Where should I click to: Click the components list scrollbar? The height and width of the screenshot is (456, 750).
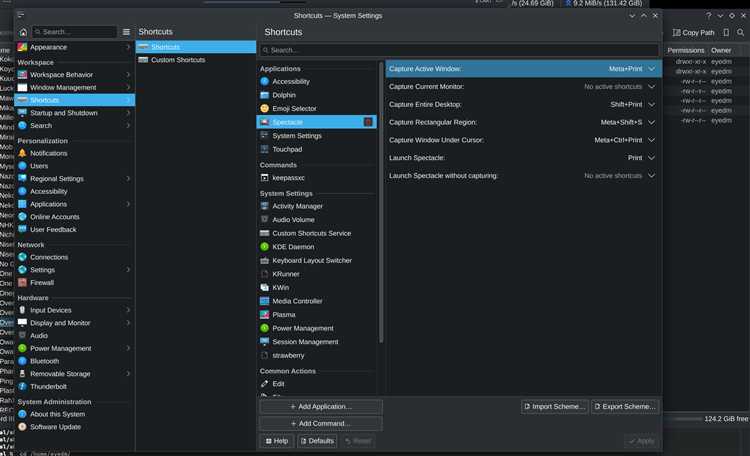point(381,202)
